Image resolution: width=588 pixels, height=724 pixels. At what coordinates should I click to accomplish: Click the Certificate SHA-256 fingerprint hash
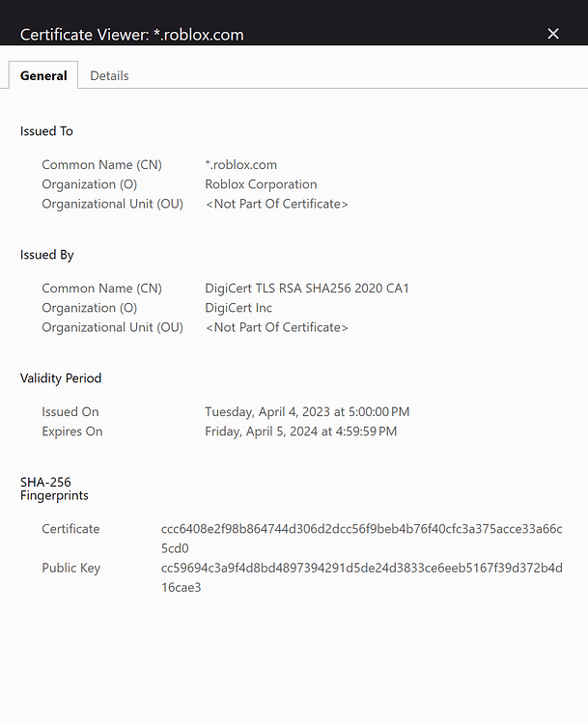click(x=362, y=539)
